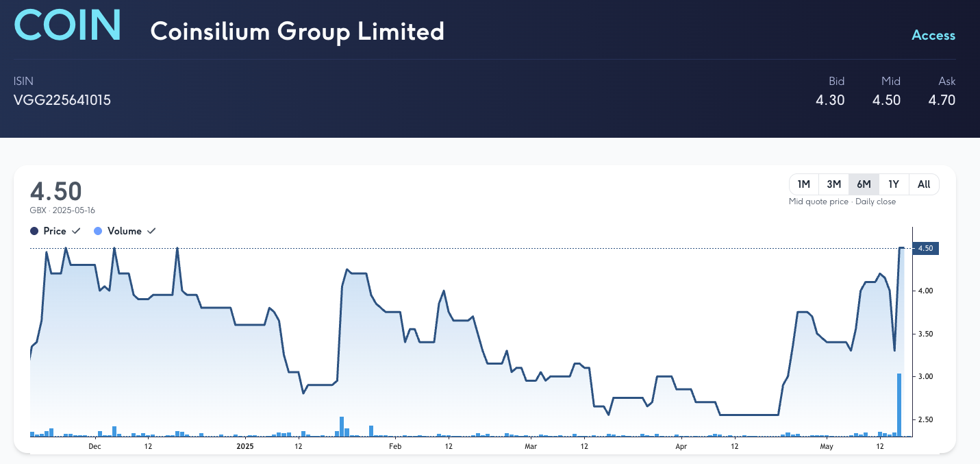
Task: Click the Bid price 4.30
Action: (830, 100)
